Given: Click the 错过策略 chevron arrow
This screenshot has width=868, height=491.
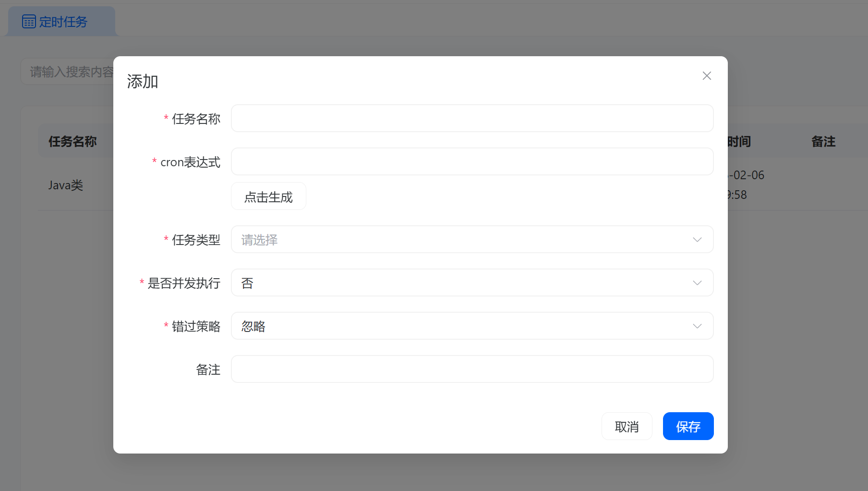Looking at the screenshot, I should pyautogui.click(x=697, y=326).
